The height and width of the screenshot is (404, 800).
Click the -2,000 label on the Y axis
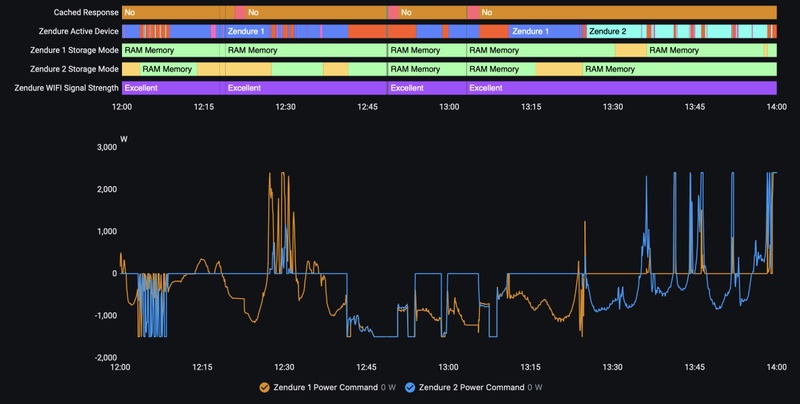coord(106,358)
